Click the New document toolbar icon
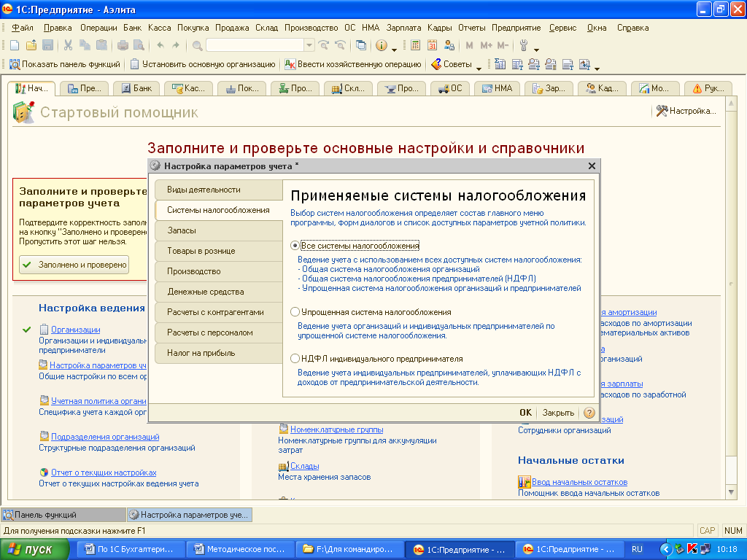The width and height of the screenshot is (747, 560). [x=15, y=45]
